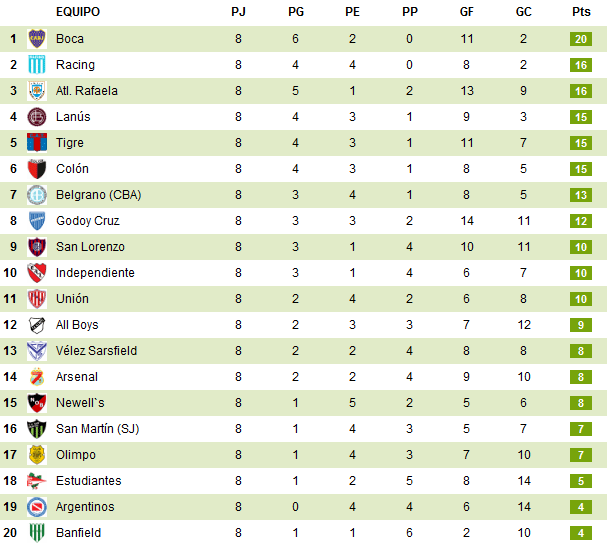Select the Atl. Rafaela crest icon
The width and height of the screenshot is (607, 556).
click(37, 91)
